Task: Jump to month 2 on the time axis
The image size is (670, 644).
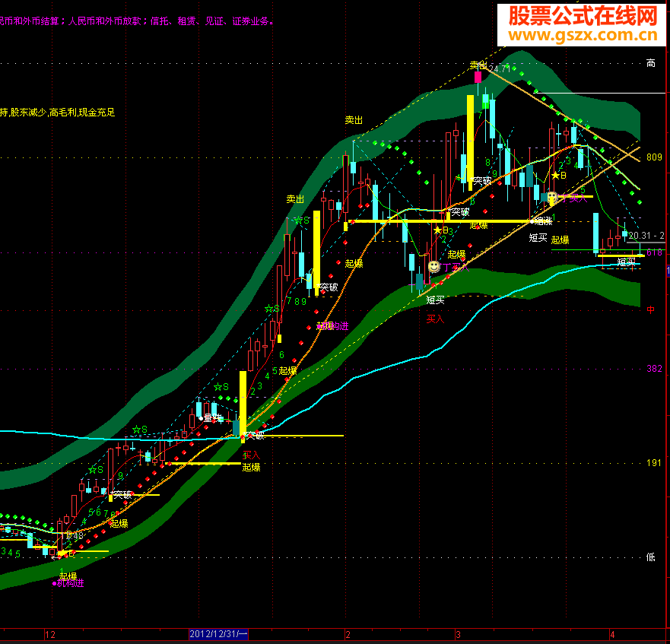Action: click(348, 635)
